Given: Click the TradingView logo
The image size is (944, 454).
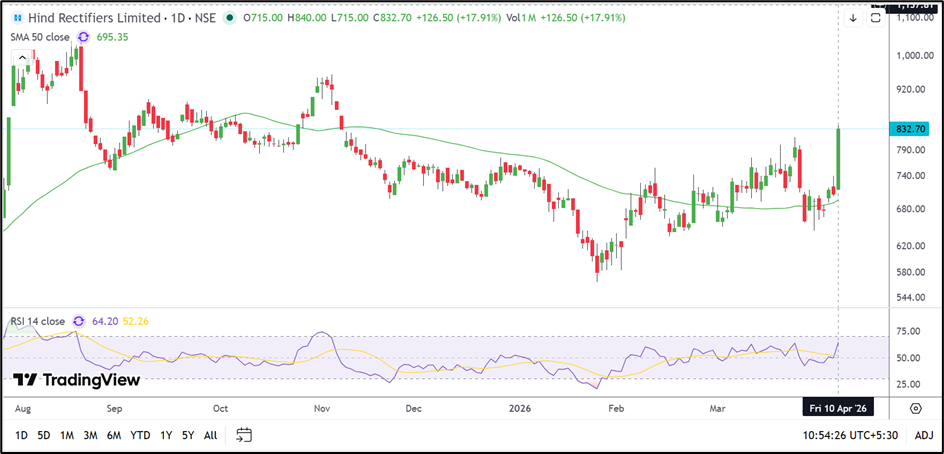Looking at the screenshot, I should [76, 380].
